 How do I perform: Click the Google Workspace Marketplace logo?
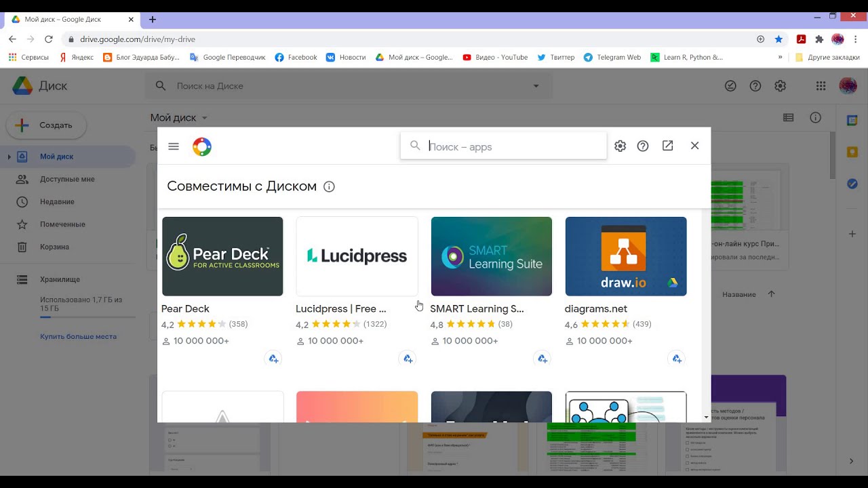[202, 146]
